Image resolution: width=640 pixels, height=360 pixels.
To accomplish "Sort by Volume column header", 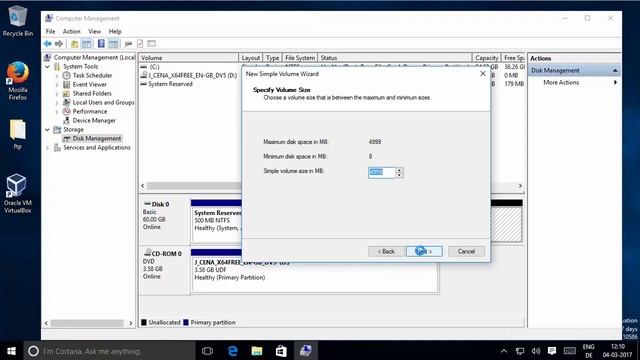I will coord(189,58).
